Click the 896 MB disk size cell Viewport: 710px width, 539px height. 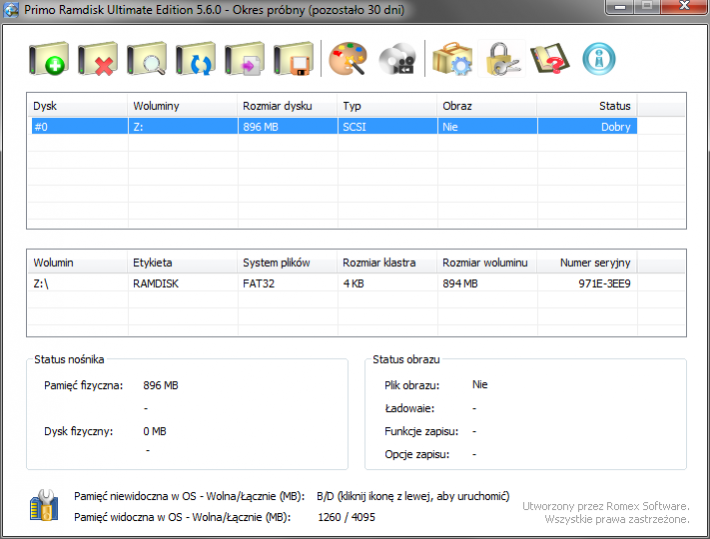tap(288, 126)
